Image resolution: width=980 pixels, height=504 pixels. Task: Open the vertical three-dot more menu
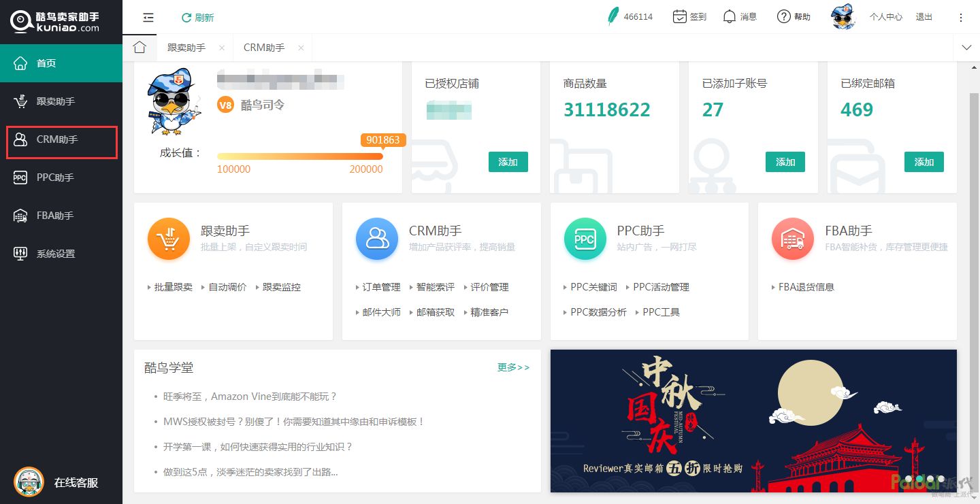pyautogui.click(x=961, y=18)
